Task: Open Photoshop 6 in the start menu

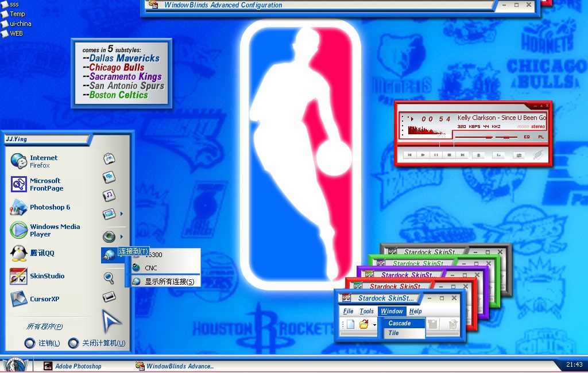Action: [x=40, y=207]
